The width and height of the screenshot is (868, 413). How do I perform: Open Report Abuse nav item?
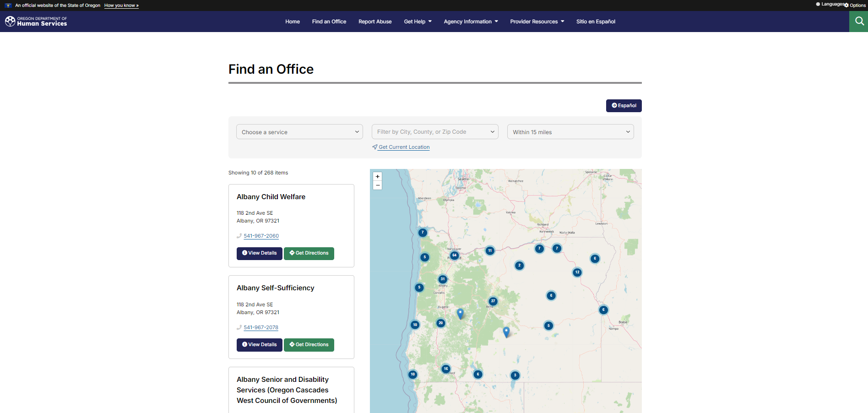(375, 22)
